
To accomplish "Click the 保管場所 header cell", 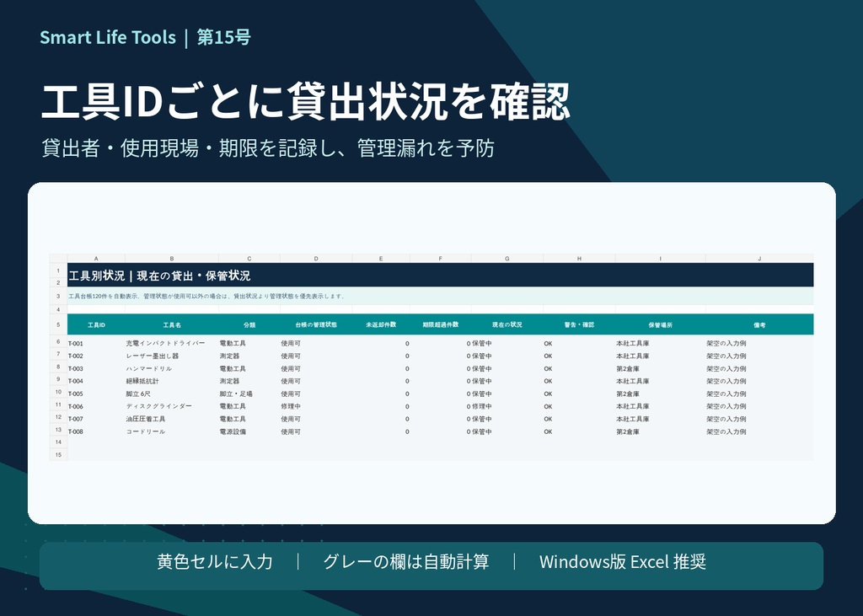I will 661,324.
